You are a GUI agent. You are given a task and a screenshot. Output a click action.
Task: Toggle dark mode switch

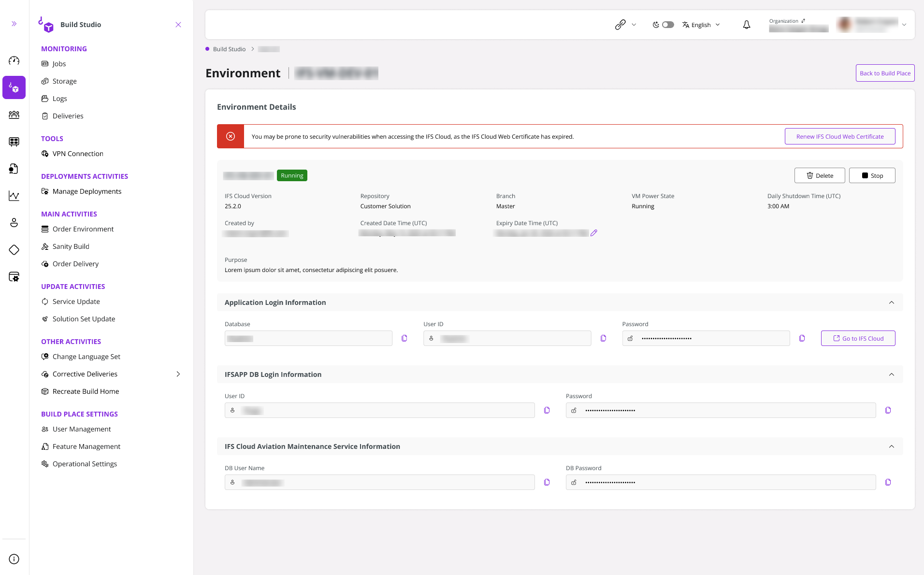click(x=668, y=25)
